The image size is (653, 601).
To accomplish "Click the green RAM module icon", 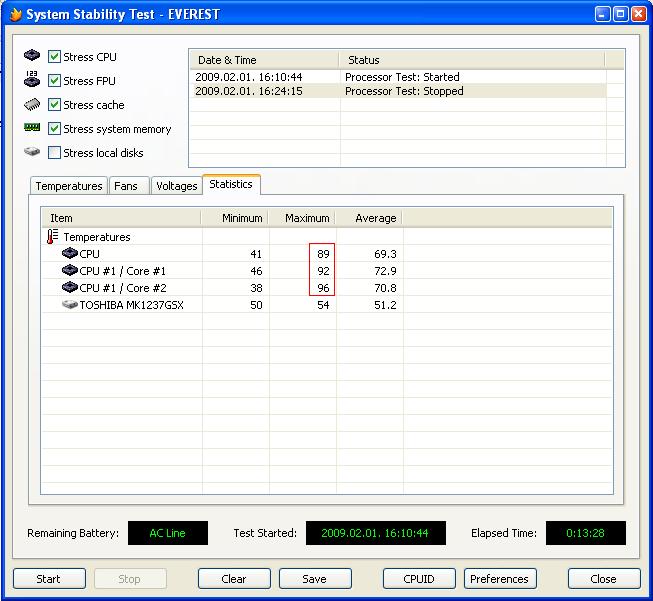I will pos(32,127).
